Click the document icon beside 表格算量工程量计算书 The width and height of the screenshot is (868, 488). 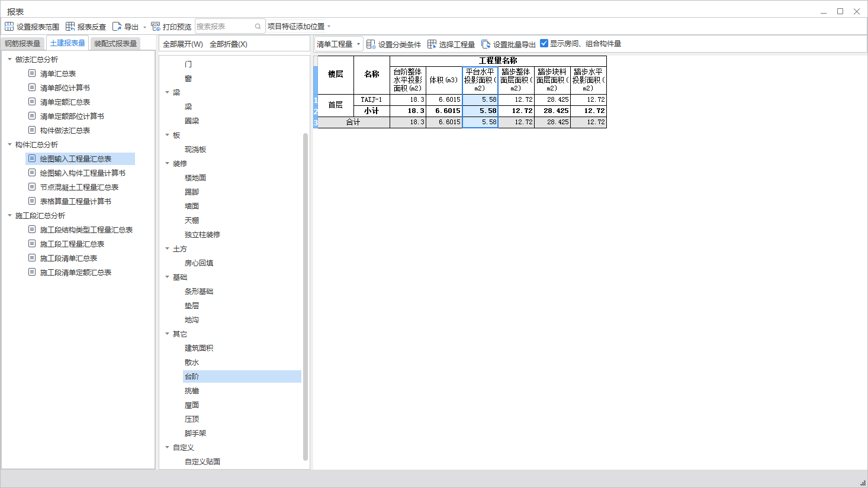33,201
